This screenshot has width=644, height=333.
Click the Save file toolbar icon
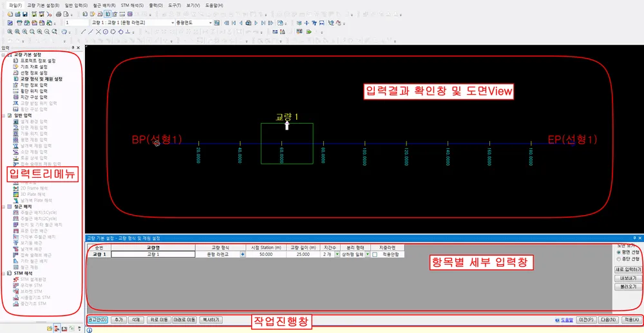tap(24, 14)
